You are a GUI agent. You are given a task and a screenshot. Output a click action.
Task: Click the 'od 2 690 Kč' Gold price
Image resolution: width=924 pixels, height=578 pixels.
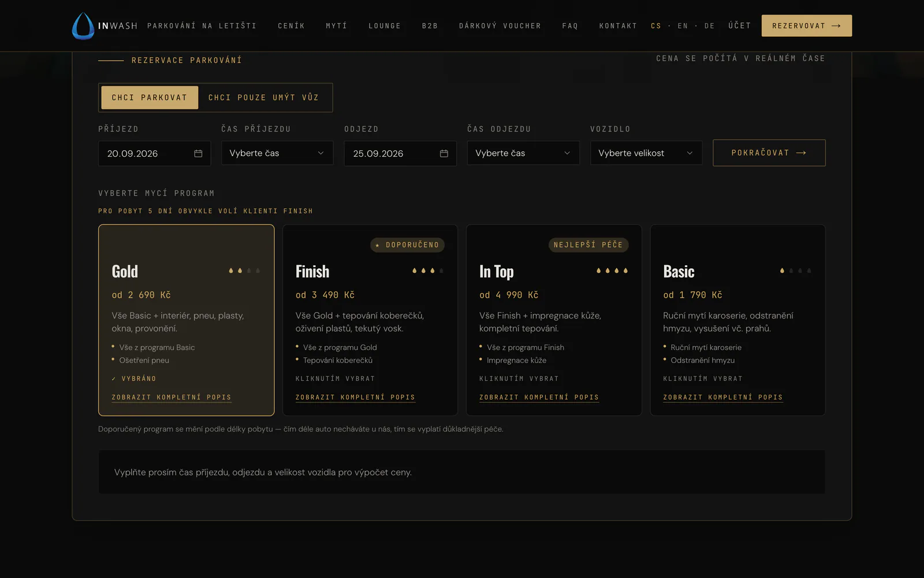point(141,295)
